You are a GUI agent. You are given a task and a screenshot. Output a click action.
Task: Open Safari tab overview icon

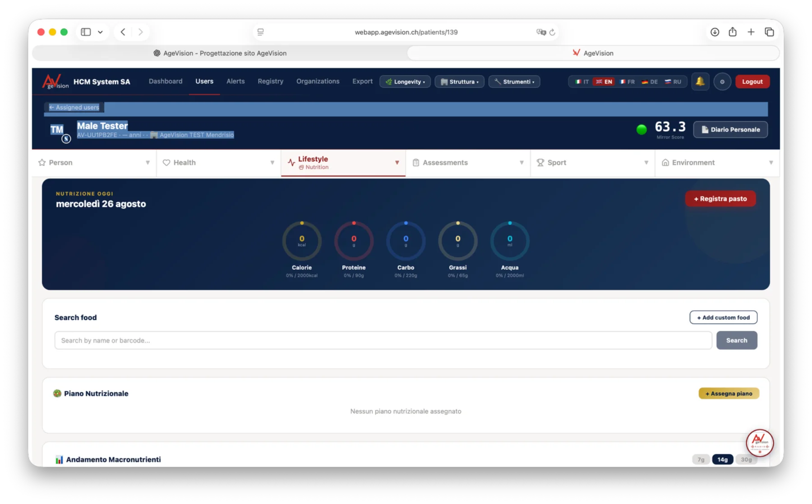[769, 32]
